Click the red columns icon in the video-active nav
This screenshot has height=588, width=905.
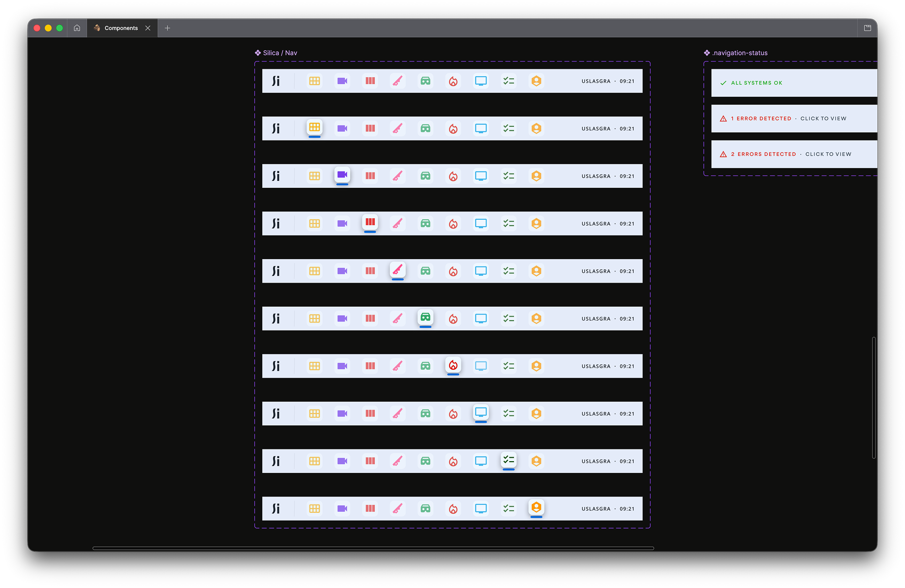[370, 176]
